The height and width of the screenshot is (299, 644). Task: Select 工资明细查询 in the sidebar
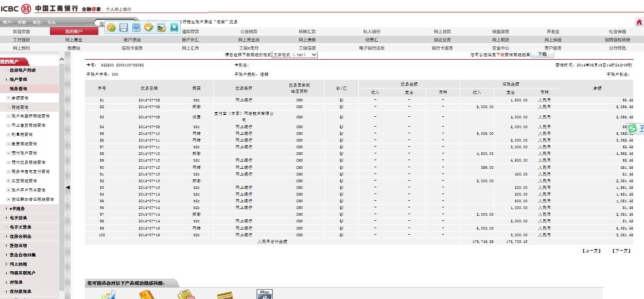pyautogui.click(x=24, y=181)
